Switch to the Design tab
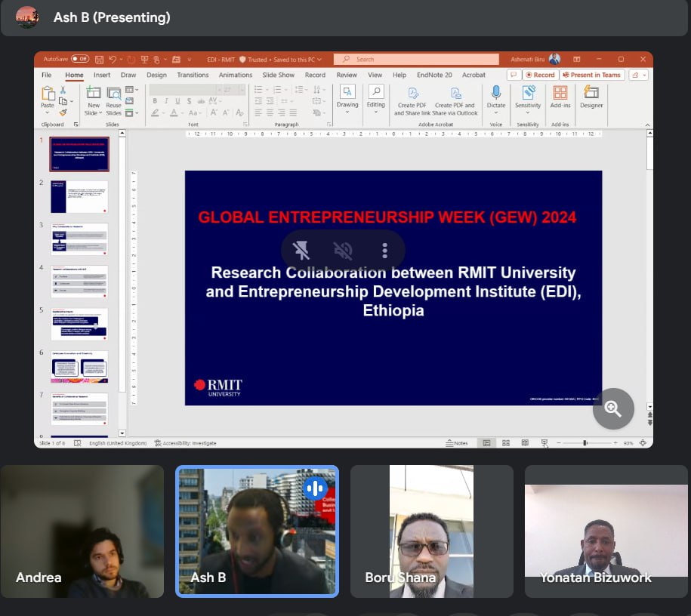Screen dimensions: 691x616 pyautogui.click(x=156, y=75)
